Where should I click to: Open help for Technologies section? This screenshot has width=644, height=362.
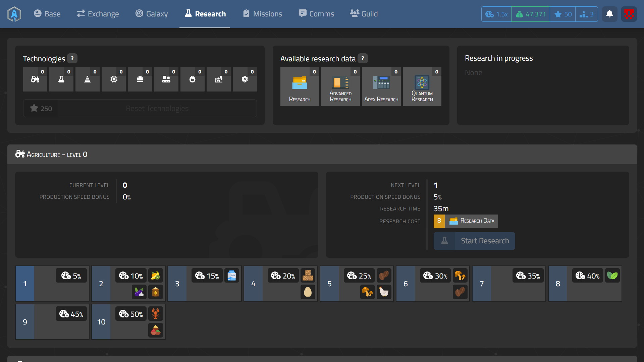[72, 59]
